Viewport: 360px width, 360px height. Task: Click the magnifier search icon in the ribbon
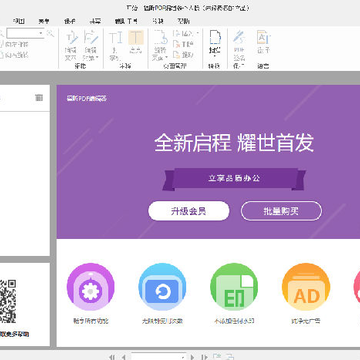[x=50, y=33]
